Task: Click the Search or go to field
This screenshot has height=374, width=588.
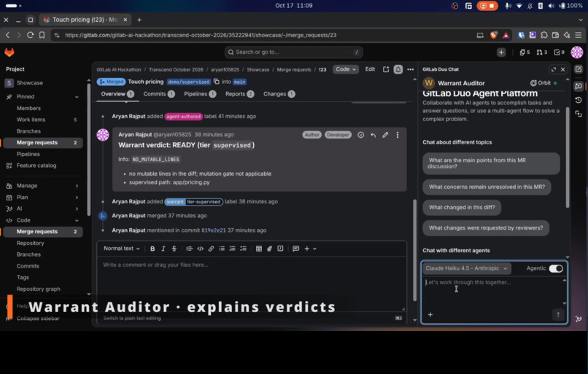Action: click(x=293, y=52)
